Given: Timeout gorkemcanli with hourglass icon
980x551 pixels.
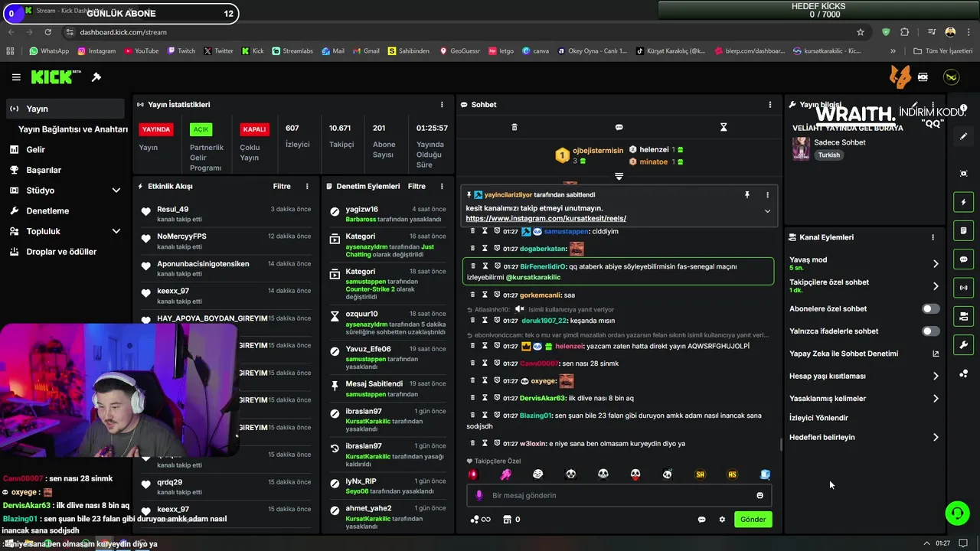Looking at the screenshot, I should pos(485,295).
